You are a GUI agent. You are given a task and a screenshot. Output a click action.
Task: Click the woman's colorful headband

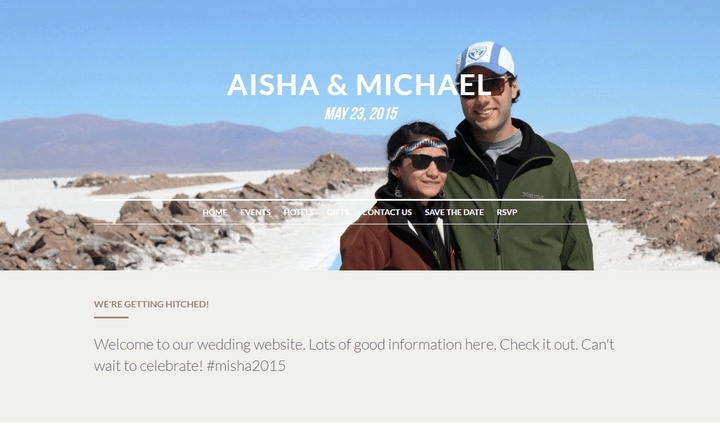[x=418, y=148]
